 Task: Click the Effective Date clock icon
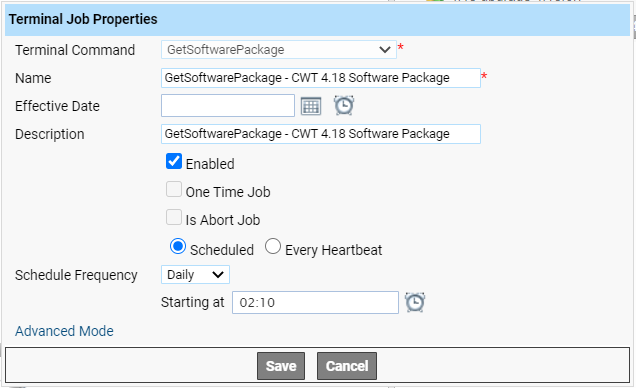344,105
